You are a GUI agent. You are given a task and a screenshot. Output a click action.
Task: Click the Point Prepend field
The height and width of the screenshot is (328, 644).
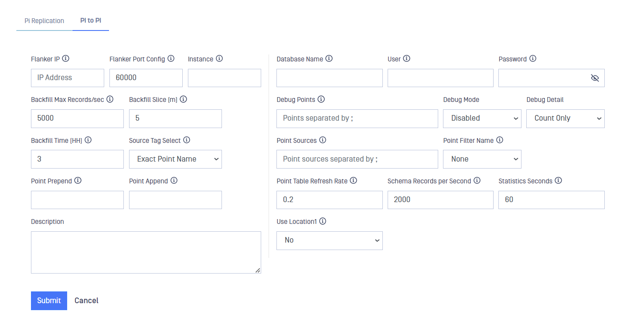pos(77,200)
